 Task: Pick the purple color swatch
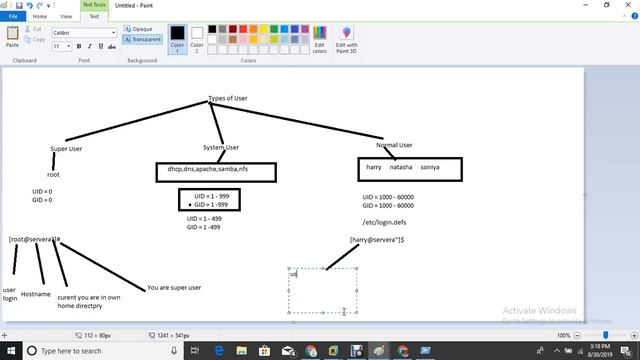click(x=305, y=29)
